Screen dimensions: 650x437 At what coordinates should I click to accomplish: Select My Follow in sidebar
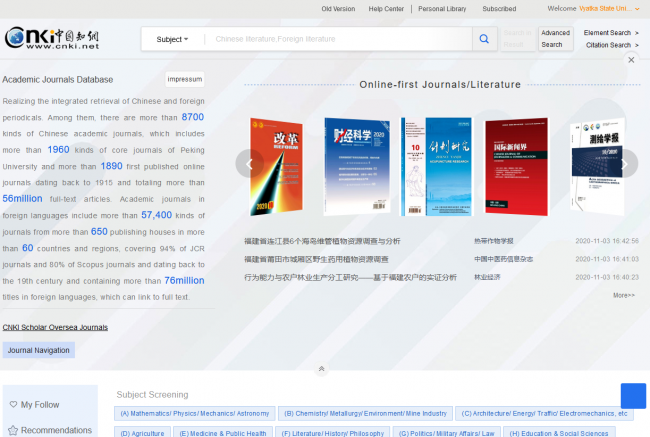[40, 405]
